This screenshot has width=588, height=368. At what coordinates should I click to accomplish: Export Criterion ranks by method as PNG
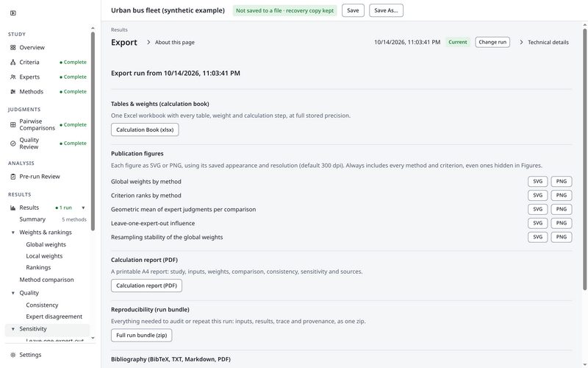(x=562, y=195)
